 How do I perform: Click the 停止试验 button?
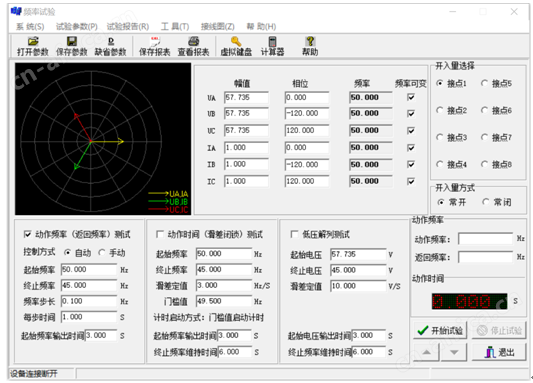click(x=499, y=330)
